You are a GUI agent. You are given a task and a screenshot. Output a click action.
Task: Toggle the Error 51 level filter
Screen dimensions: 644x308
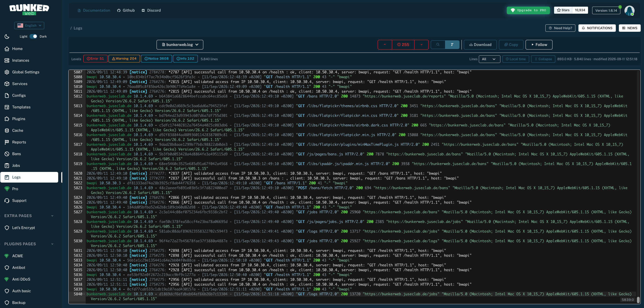95,59
